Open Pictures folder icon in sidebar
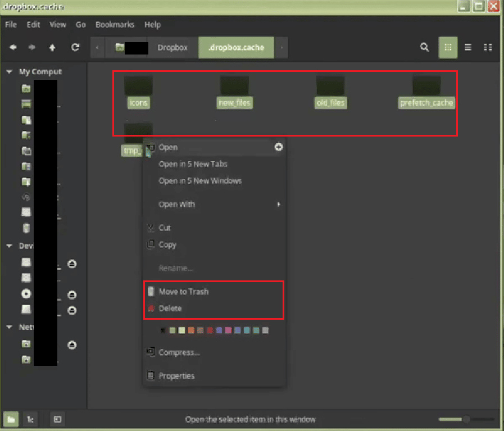The image size is (504, 431). pos(26,151)
